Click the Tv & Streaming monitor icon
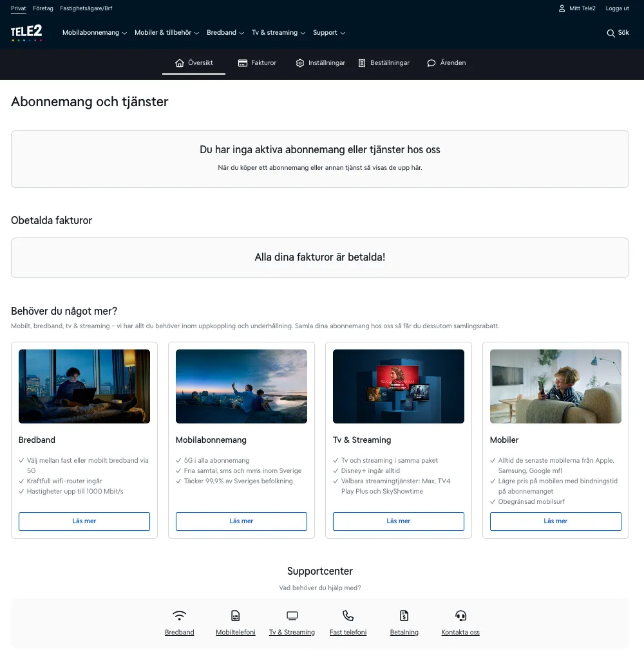644x659 pixels. pos(292,616)
